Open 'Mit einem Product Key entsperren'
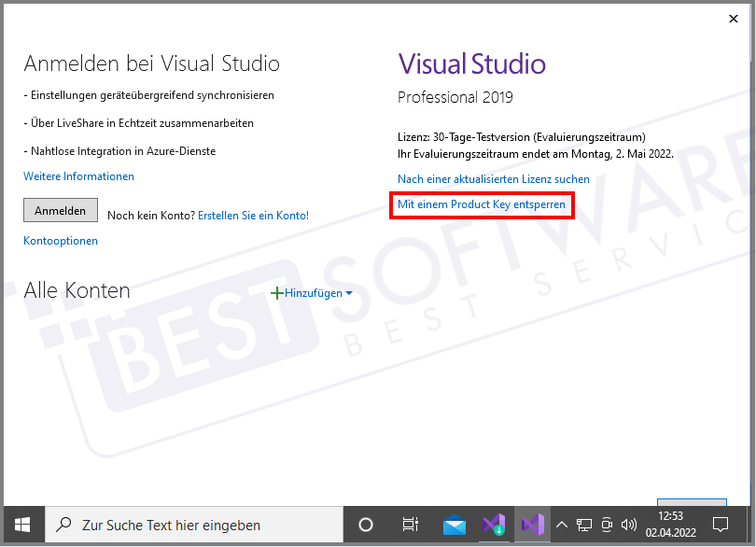 pyautogui.click(x=482, y=204)
